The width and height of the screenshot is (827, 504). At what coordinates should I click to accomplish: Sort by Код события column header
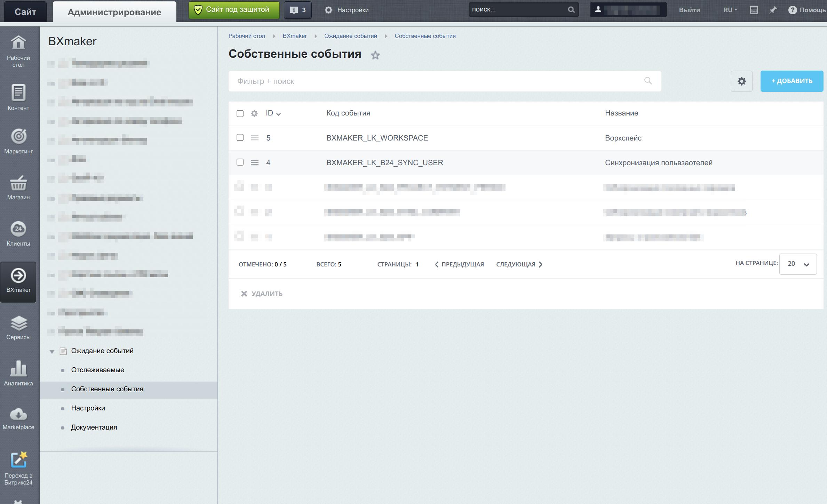click(348, 113)
